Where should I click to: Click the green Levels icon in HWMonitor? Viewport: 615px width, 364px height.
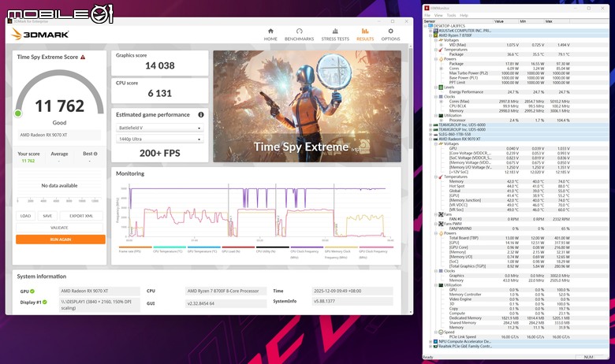tap(441, 87)
